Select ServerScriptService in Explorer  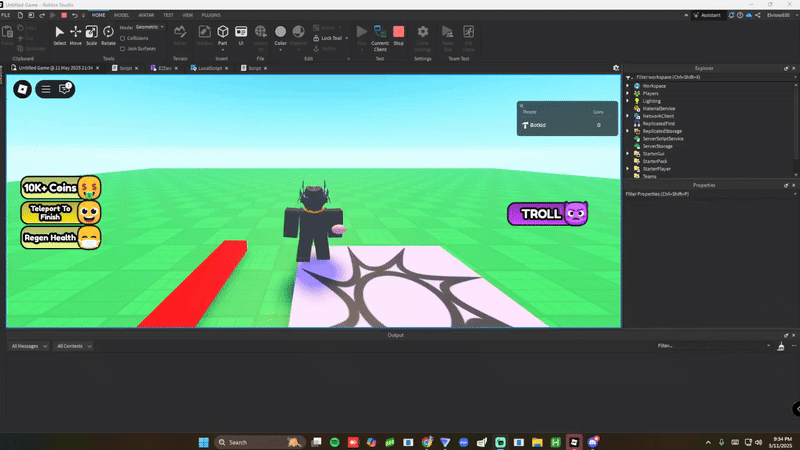click(663, 139)
